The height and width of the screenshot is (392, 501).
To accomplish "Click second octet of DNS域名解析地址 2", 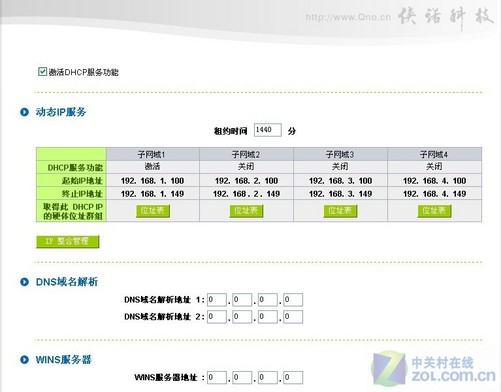I will point(242,317).
